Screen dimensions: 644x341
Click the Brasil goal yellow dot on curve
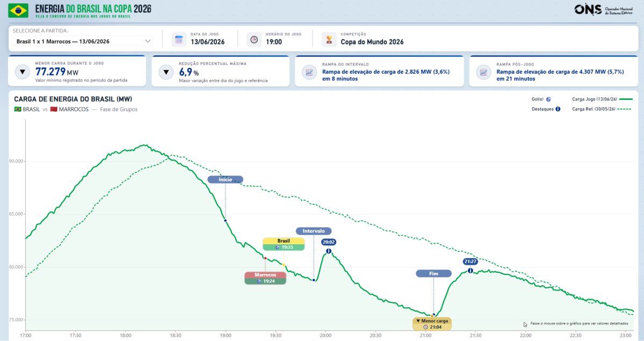pyautogui.click(x=284, y=265)
